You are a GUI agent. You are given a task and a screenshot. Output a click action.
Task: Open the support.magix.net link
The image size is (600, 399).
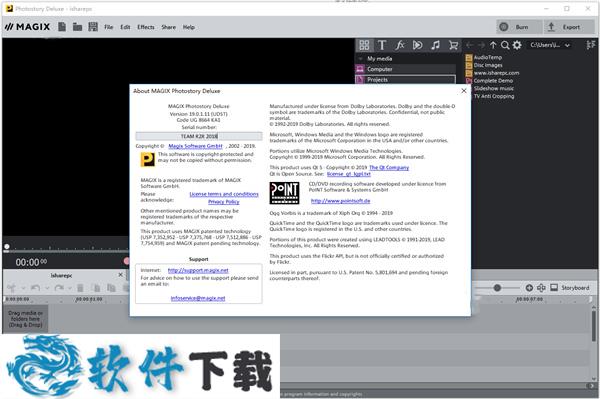(x=198, y=270)
